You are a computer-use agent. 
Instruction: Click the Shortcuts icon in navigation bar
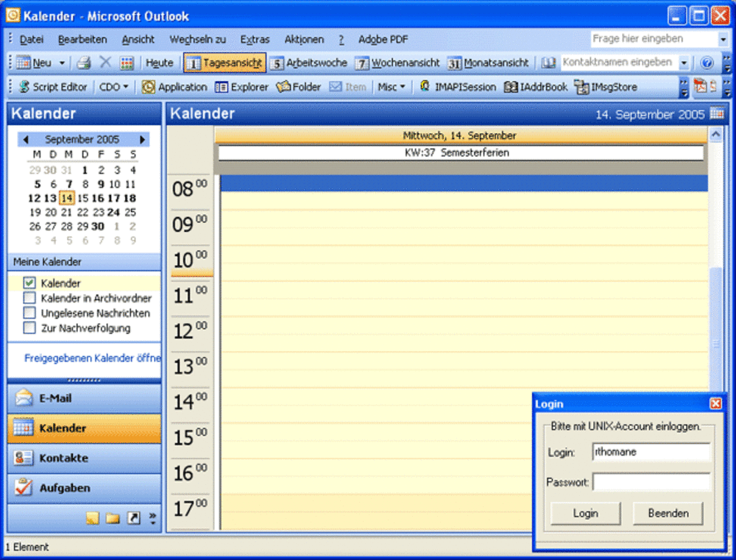tap(134, 518)
